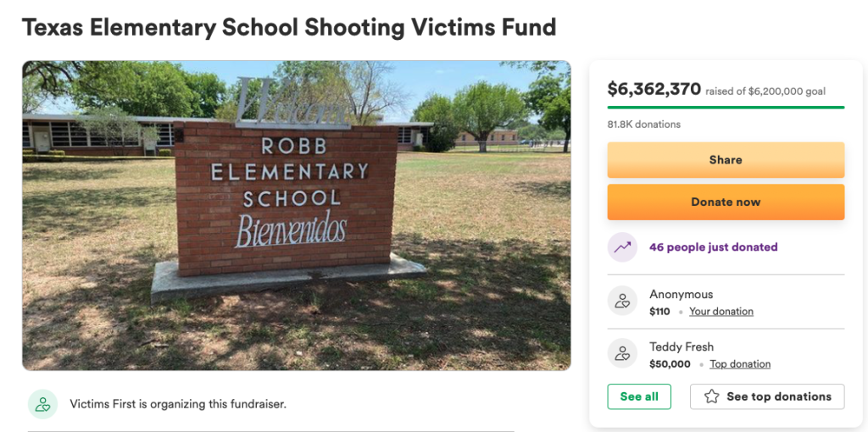Click the Anonymous donor name

681,294
